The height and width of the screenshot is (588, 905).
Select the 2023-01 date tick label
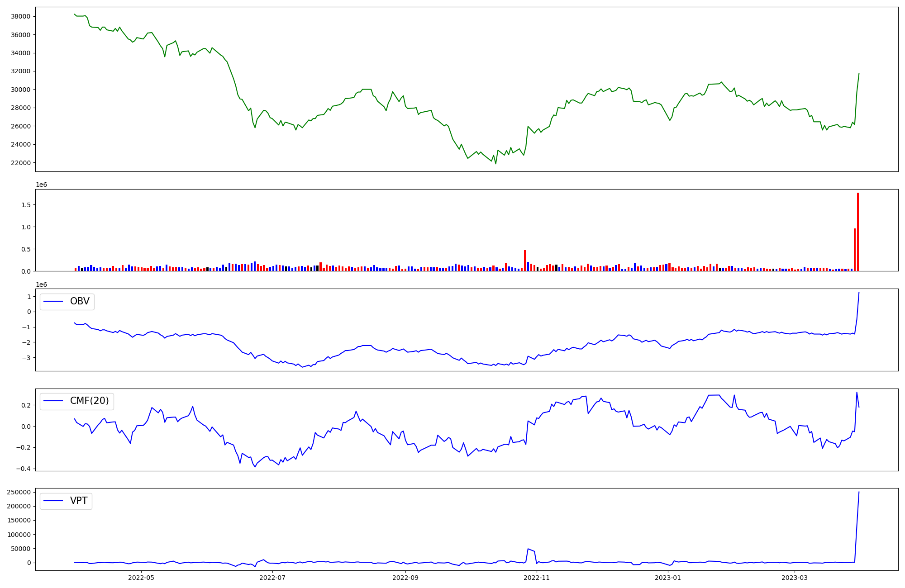click(x=668, y=578)
